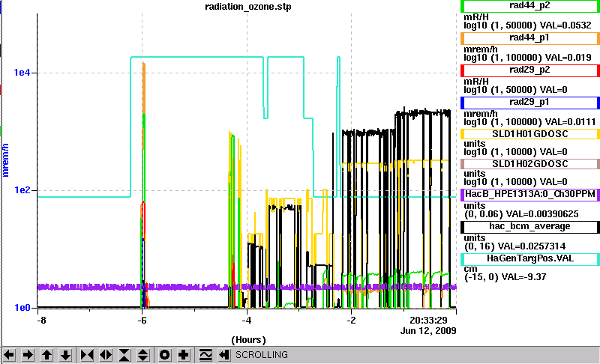Click the -4 x-axis tick label
Viewport: 600px width, 364px height.
[247, 321]
